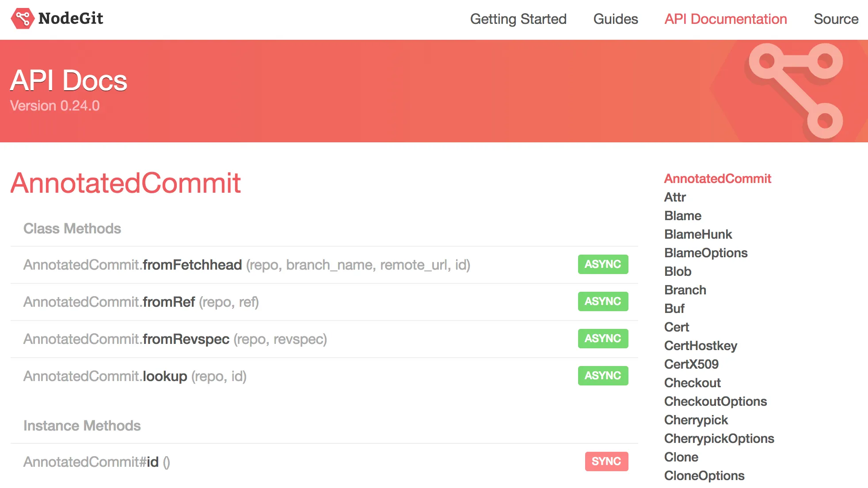
Task: Click the ASYNC badge for fromRevspec
Action: coord(603,339)
